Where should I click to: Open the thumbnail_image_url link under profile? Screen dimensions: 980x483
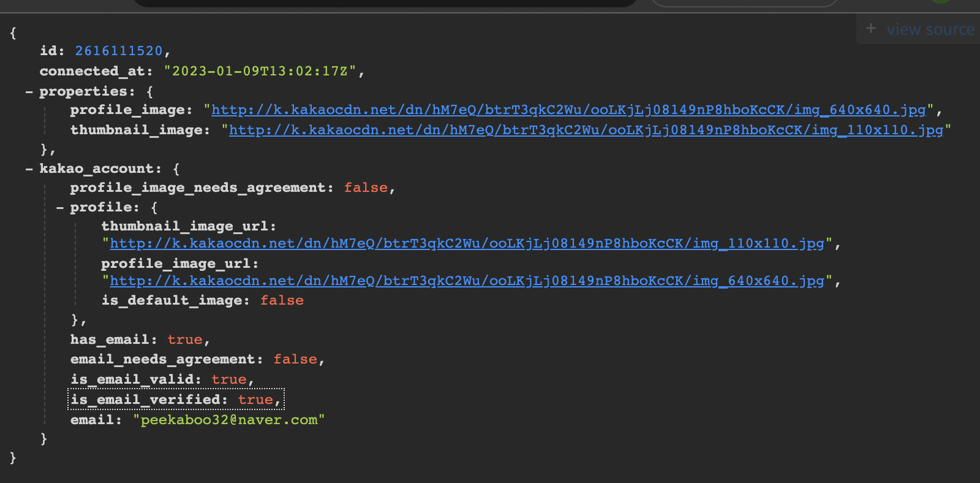[467, 244]
